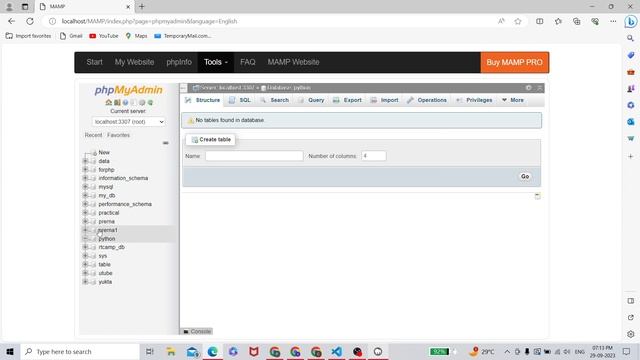Open the Privileges tab

tap(474, 100)
